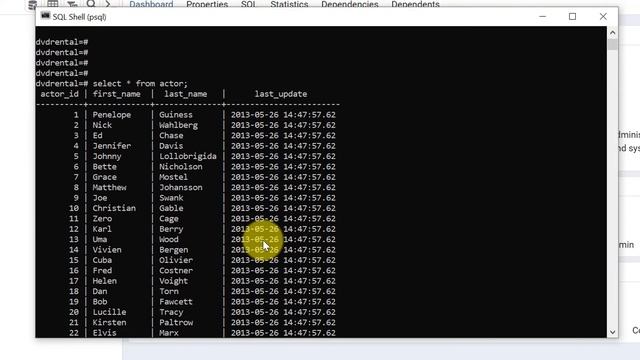Click last name 'Paltrow'
The width and height of the screenshot is (640, 360).
(x=176, y=322)
